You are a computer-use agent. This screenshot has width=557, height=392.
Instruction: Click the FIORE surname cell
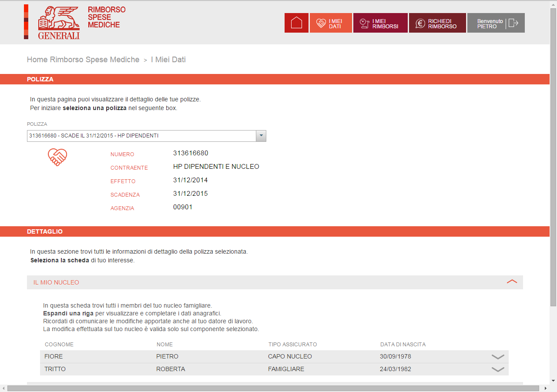[54, 356]
